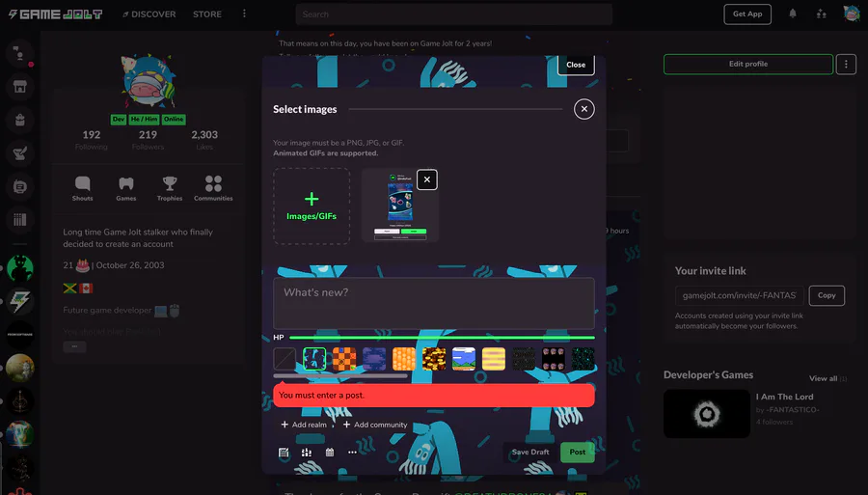View profile Communities section
Screen dimensions: 868x495
[213, 188]
